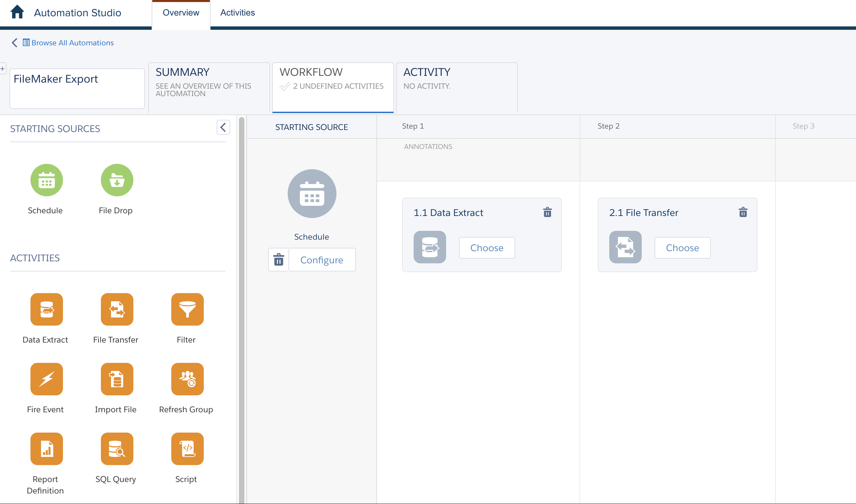Select the File Transfer activity icon

click(115, 310)
